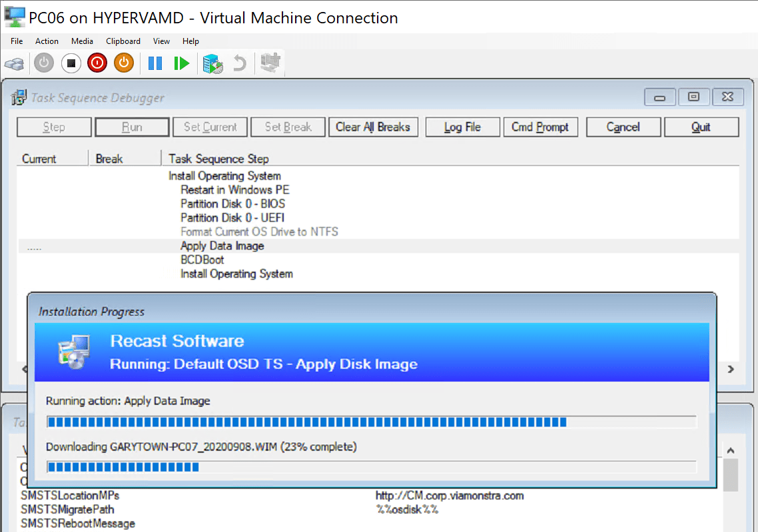Screen dimensions: 758x532
Task: Pause the virtual machine
Action: (x=155, y=64)
